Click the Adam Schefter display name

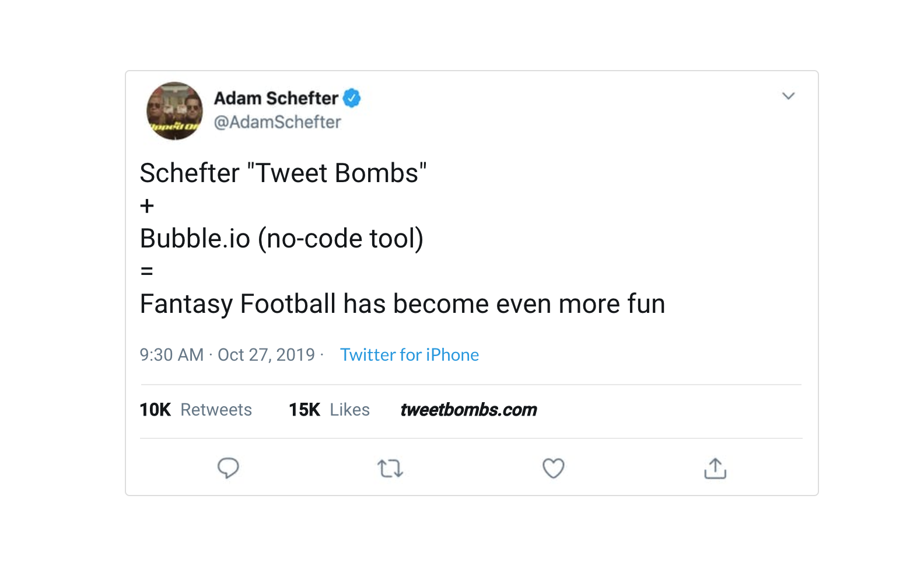coord(276,98)
